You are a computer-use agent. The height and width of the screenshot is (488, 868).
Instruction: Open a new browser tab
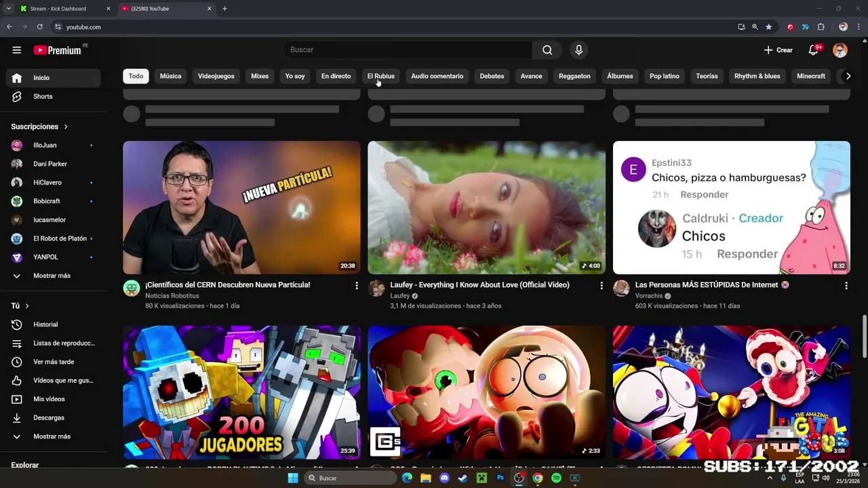pyautogui.click(x=224, y=9)
